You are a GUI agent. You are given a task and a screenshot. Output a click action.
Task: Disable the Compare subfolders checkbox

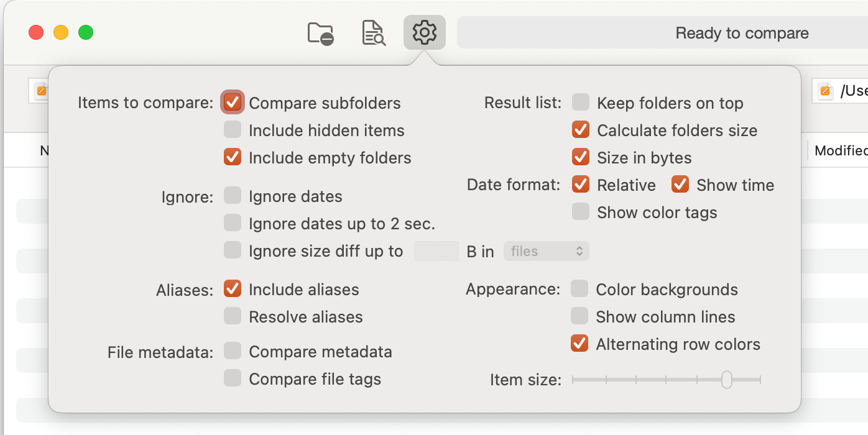[233, 103]
